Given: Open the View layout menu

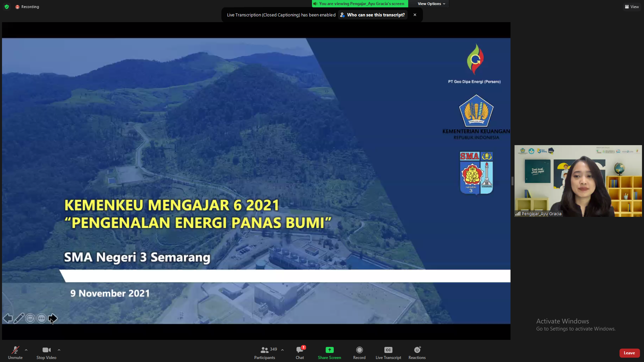Looking at the screenshot, I should [x=632, y=7].
